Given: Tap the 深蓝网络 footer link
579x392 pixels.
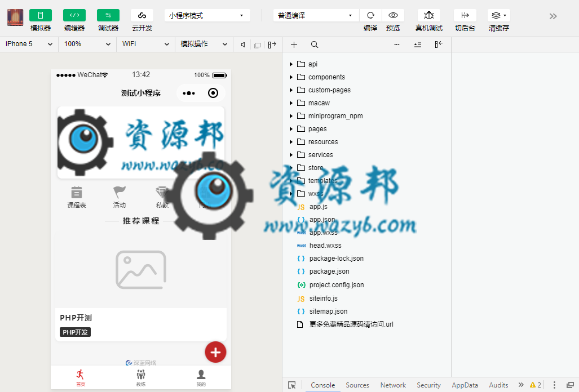Looking at the screenshot, I should click(141, 363).
